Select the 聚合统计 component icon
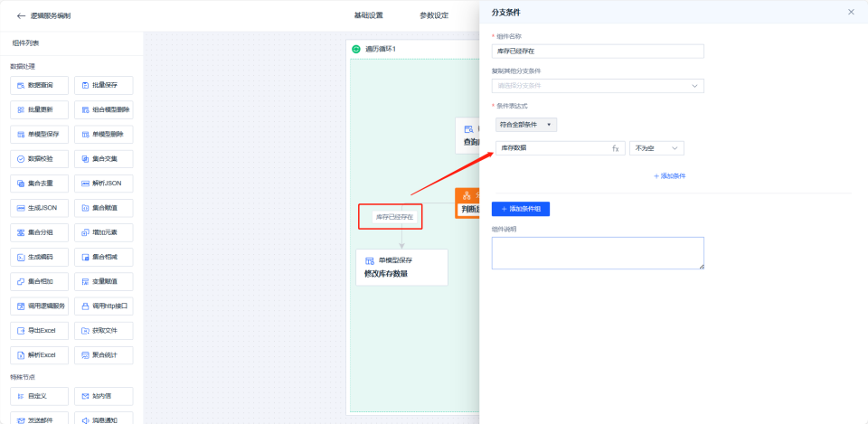 click(x=85, y=355)
